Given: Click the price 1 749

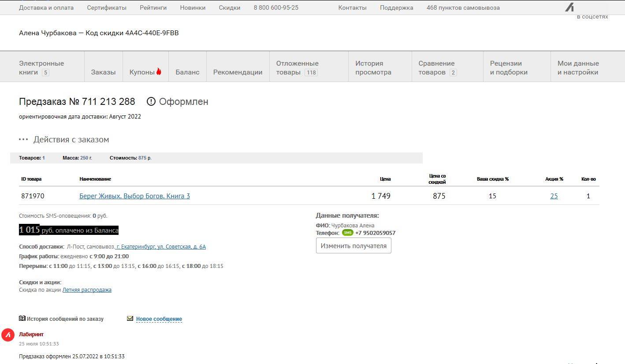Looking at the screenshot, I should click(x=381, y=196).
